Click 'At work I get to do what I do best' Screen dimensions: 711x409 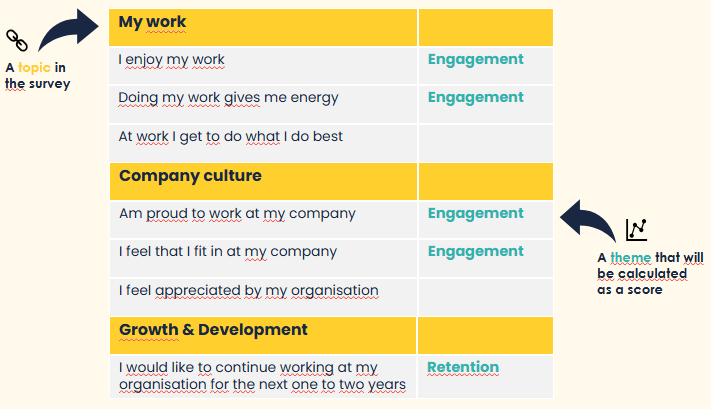(x=230, y=136)
